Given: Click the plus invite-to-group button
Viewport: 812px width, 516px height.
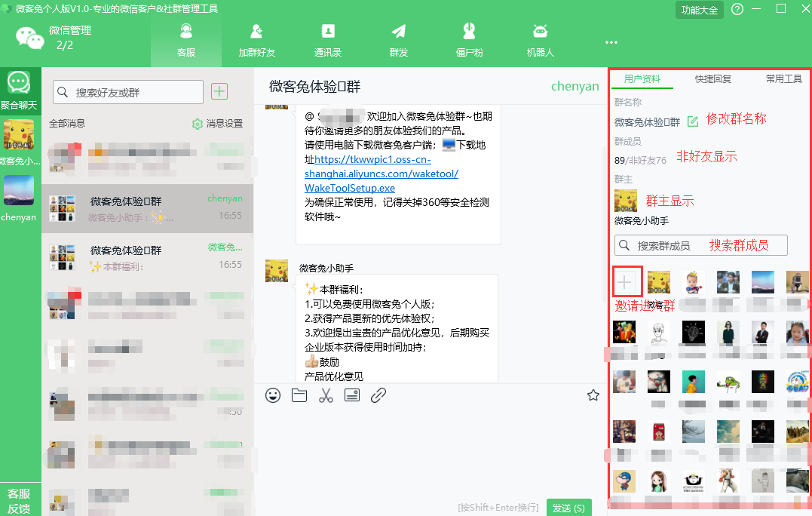Looking at the screenshot, I should [x=625, y=282].
